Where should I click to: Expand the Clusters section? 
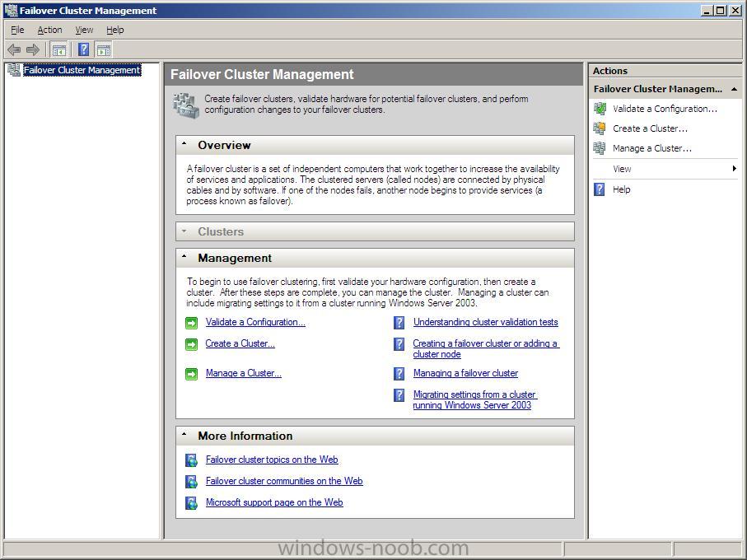click(184, 231)
